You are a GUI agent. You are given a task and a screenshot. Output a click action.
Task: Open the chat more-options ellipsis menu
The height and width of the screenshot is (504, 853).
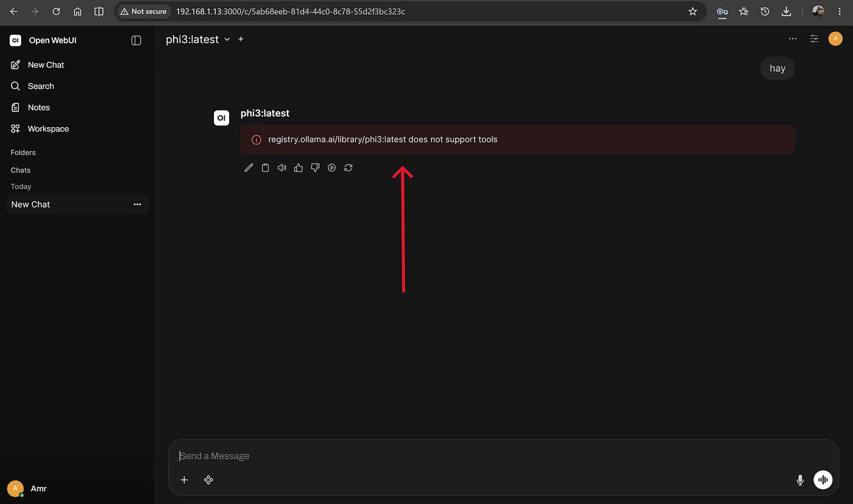(793, 39)
